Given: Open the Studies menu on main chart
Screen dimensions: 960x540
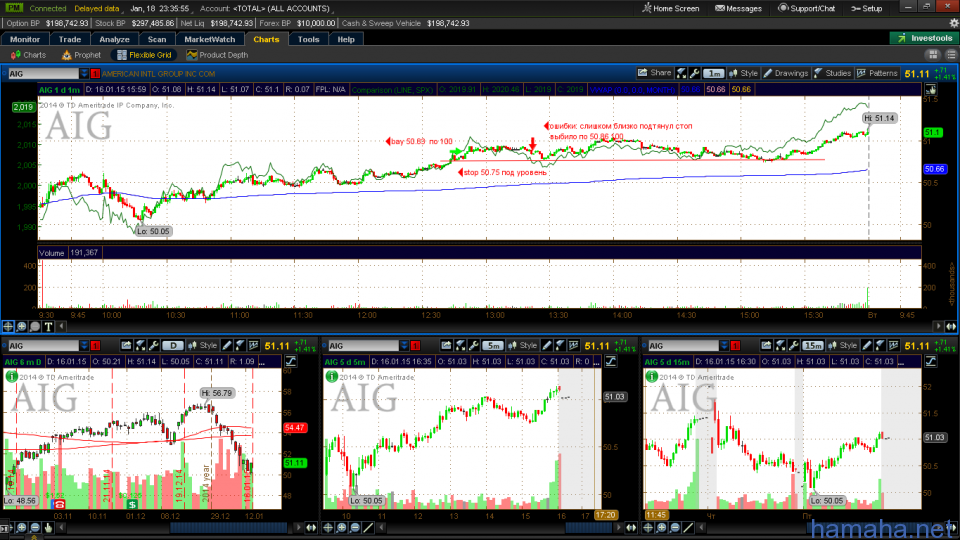Looking at the screenshot, I should click(833, 73).
